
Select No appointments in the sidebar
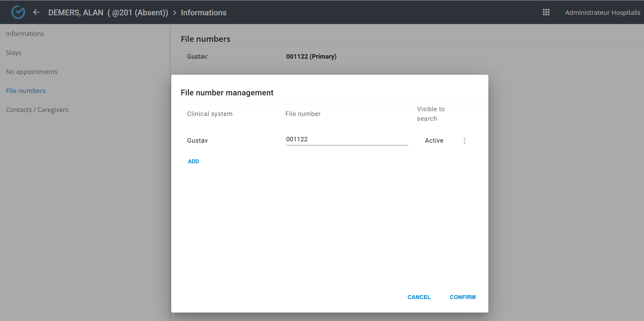[x=32, y=72]
